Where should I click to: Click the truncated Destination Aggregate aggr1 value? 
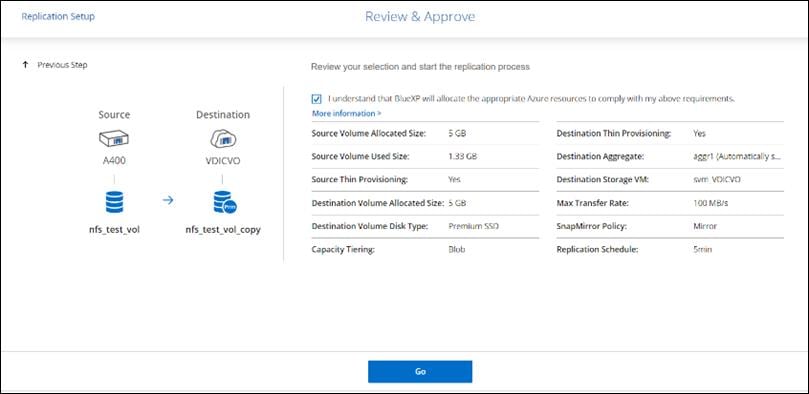coord(737,156)
